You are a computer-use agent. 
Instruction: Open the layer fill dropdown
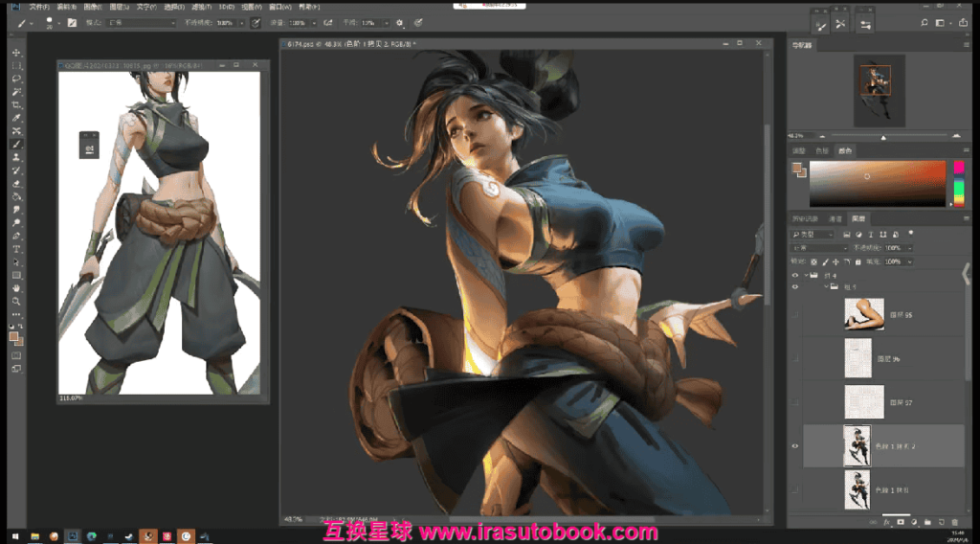point(910,262)
